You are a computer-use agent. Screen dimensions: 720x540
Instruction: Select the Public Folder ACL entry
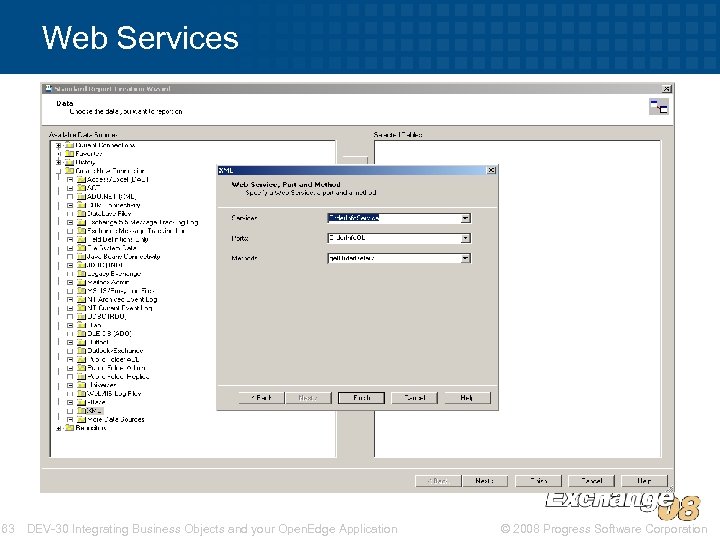(x=113, y=360)
